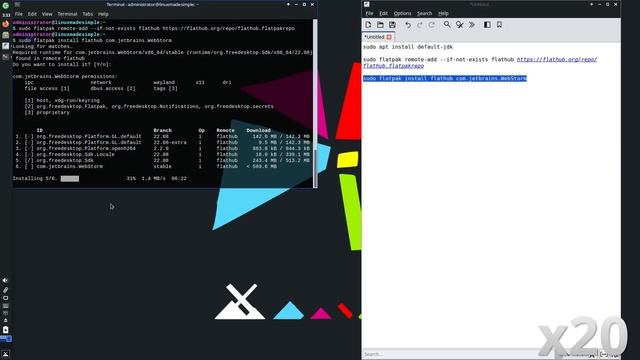
Task: Click the paperclip clipboard icon in the tray
Action: pyautogui.click(x=5, y=290)
